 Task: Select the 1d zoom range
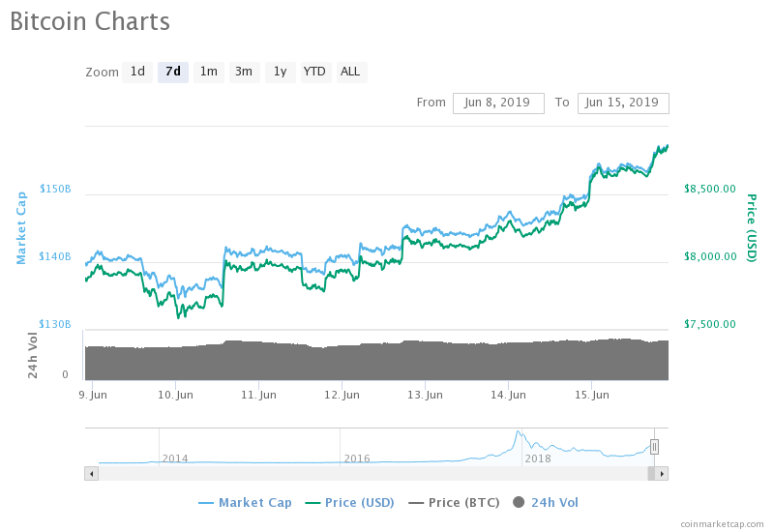coord(137,72)
